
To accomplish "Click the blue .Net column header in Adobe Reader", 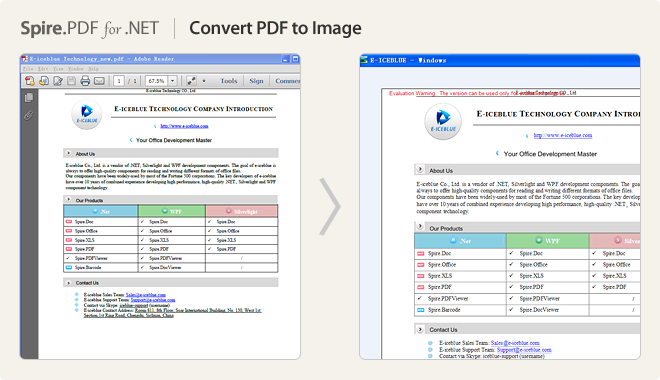I will tap(101, 211).
